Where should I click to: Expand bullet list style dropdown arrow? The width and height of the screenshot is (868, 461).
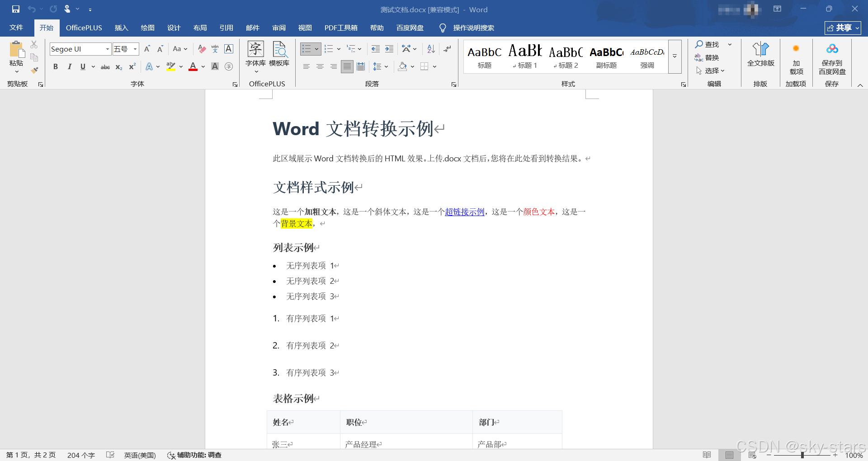[x=317, y=49]
